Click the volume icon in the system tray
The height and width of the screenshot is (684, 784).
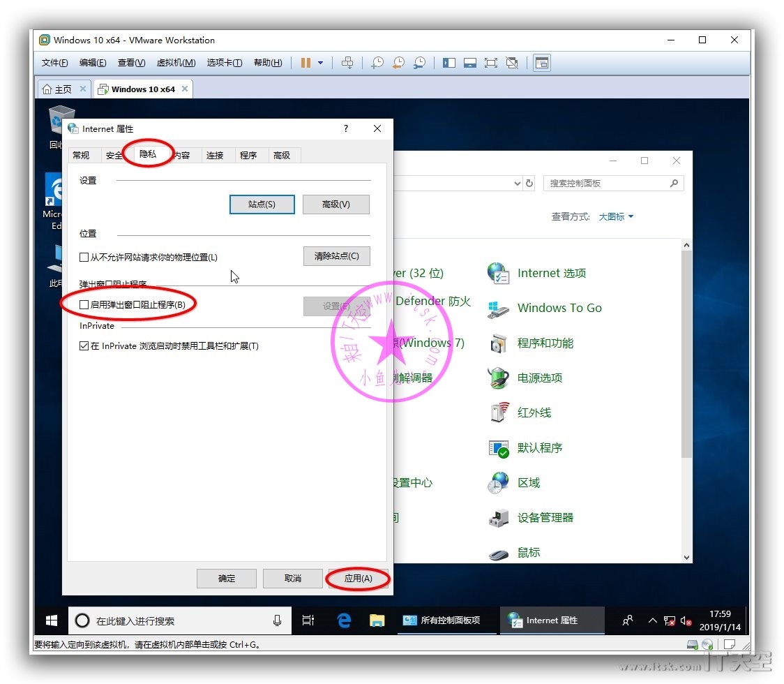pos(686,621)
